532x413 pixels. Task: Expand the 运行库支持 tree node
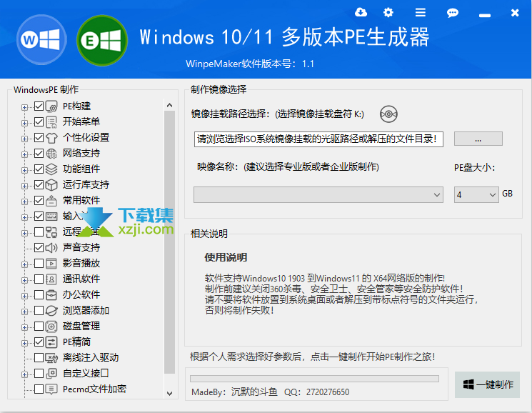tap(24, 186)
